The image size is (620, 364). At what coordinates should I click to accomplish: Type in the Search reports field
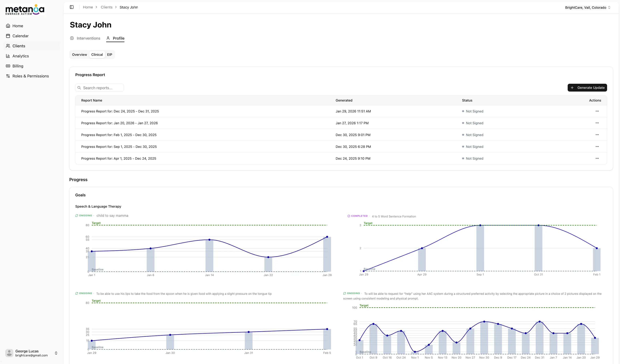point(102,88)
